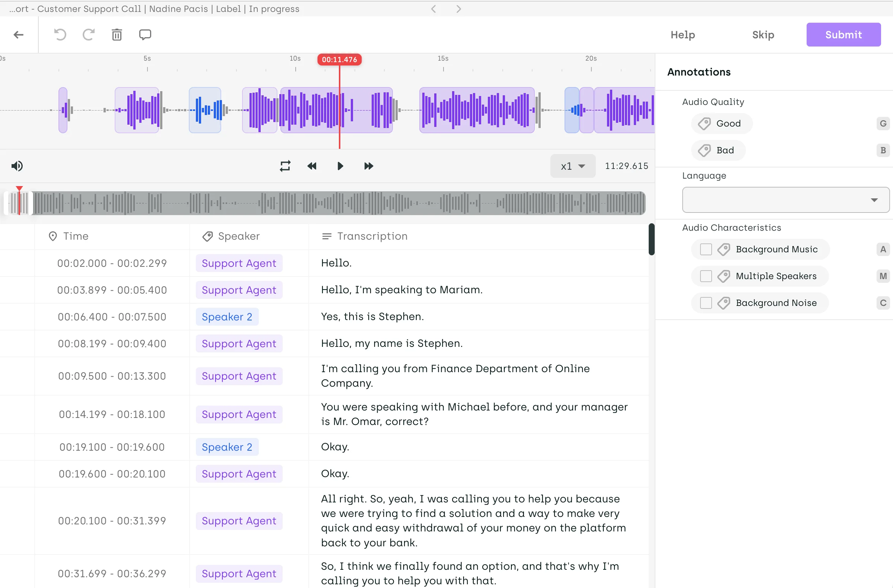Select Support Agent tag at 00:09.500 row
The height and width of the screenshot is (588, 893).
pos(239,376)
